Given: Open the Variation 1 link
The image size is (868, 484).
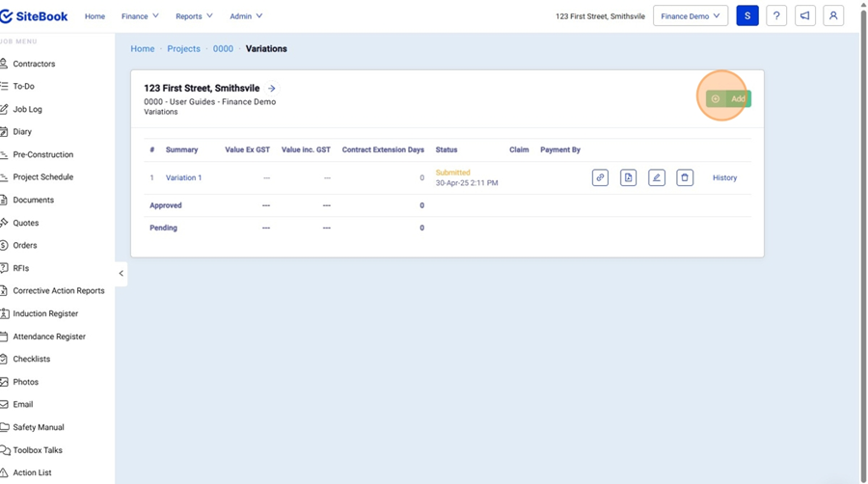Looking at the screenshot, I should coord(183,177).
